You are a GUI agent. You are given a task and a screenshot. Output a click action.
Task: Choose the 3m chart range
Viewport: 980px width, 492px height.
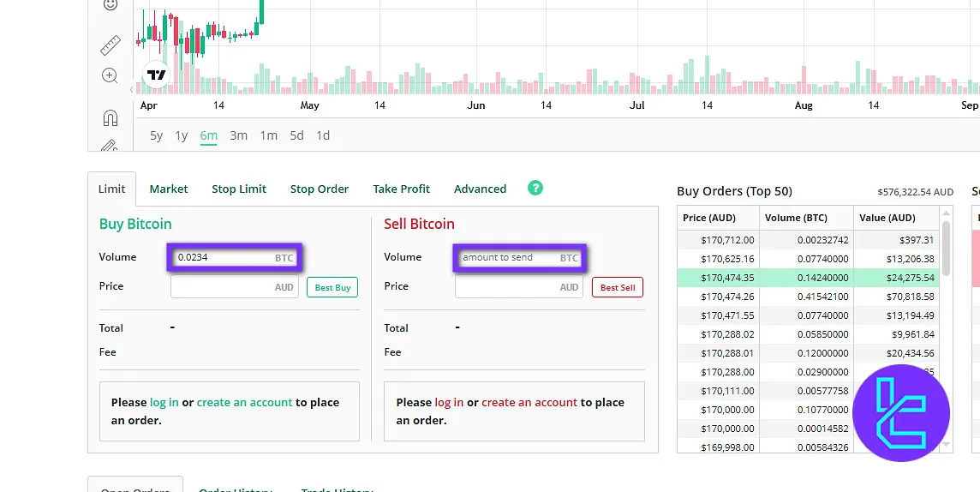(239, 135)
